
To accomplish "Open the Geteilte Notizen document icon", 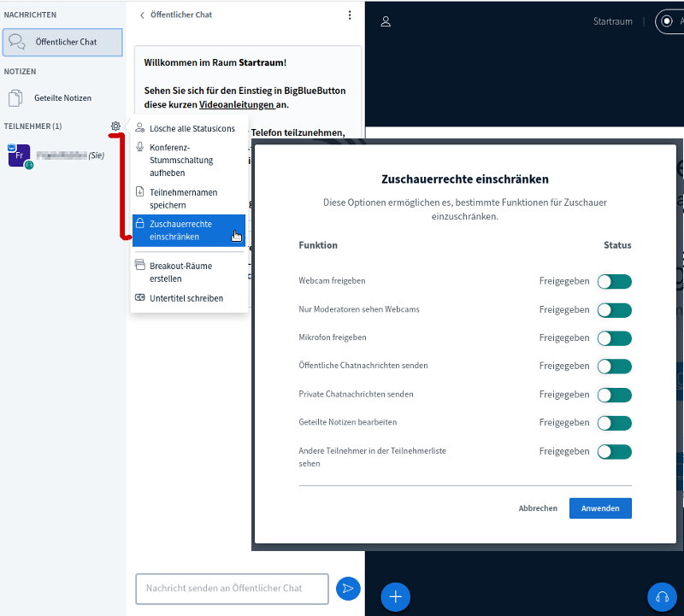I will (16, 97).
